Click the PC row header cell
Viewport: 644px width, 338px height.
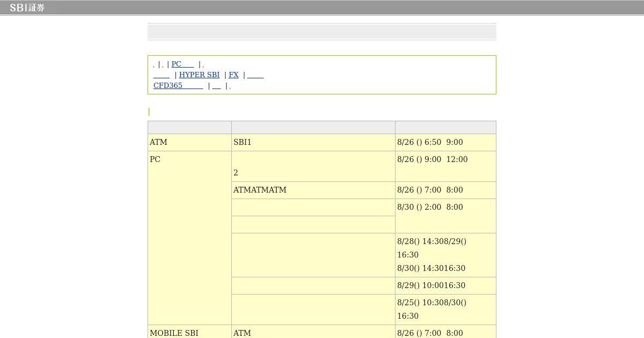point(189,238)
